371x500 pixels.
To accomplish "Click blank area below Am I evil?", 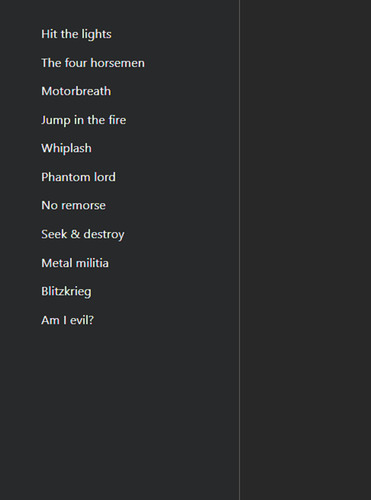I will [119, 413].
